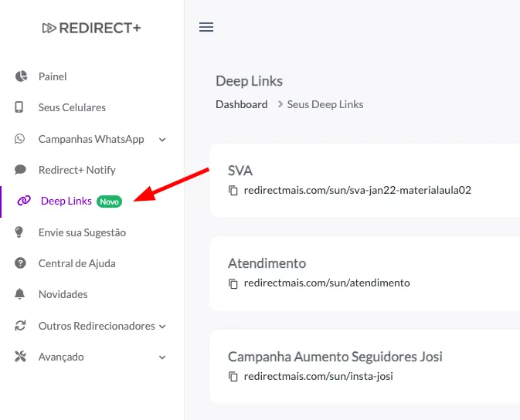520x420 pixels.
Task: Click the Painel pie chart icon
Action: 21,76
